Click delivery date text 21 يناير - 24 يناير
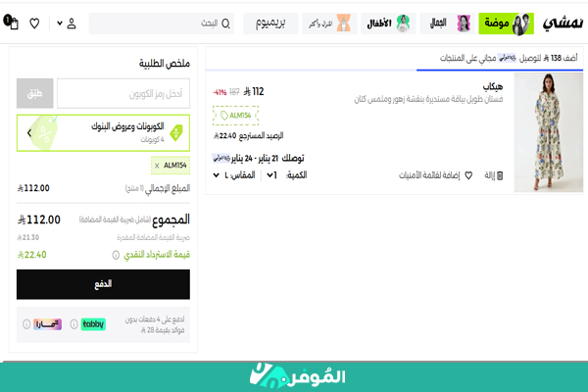 coord(255,159)
